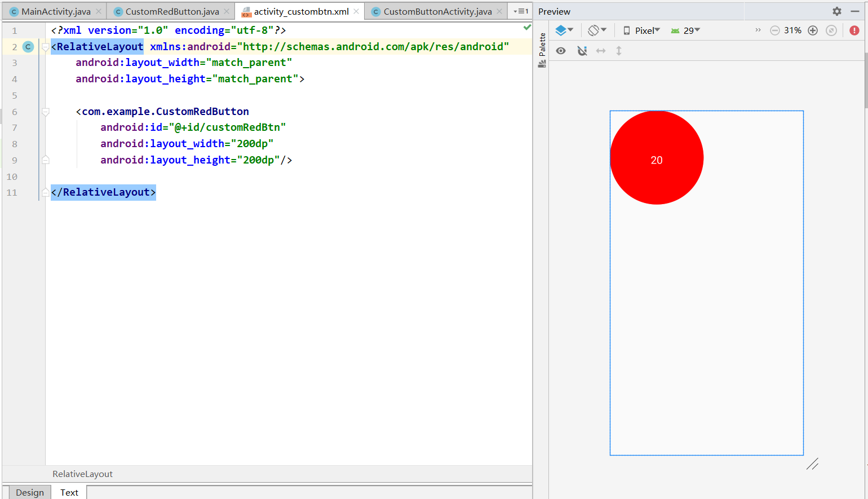Select the red circle button in preview

(657, 158)
